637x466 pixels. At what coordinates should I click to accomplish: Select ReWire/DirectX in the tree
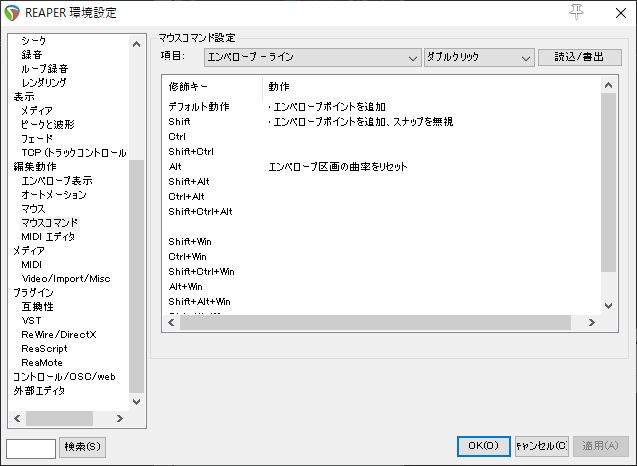pyautogui.click(x=59, y=335)
